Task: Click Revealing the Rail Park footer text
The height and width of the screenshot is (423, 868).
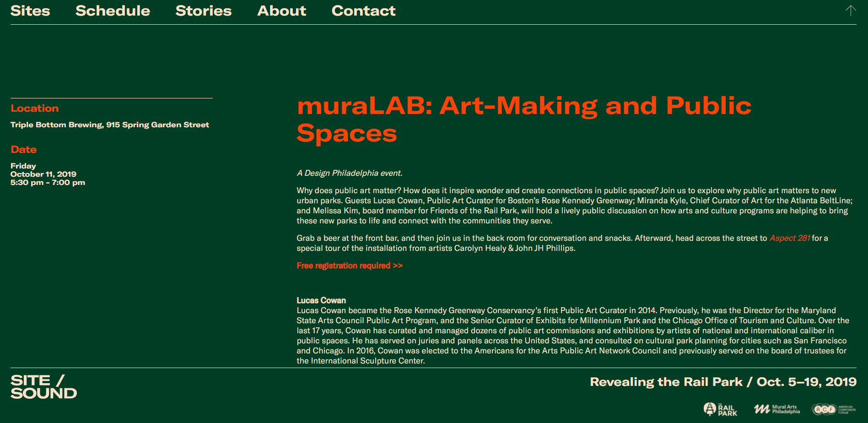Action: 723,382
